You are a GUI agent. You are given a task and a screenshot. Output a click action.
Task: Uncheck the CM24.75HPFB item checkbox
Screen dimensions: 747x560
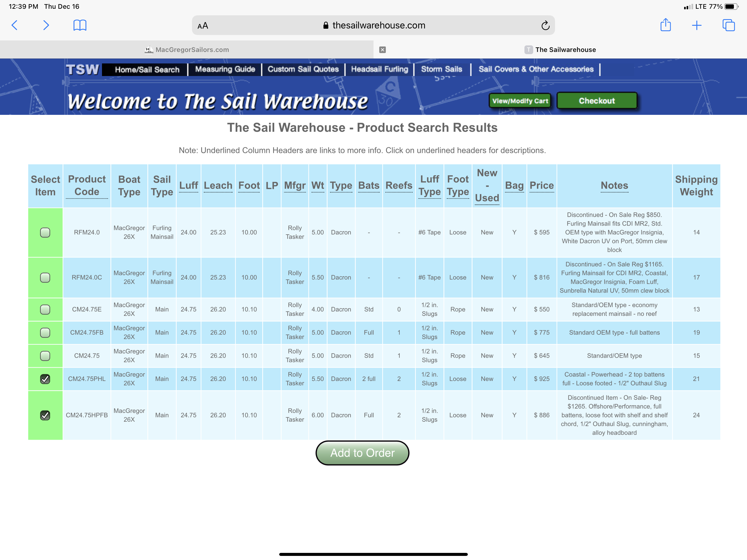[45, 415]
